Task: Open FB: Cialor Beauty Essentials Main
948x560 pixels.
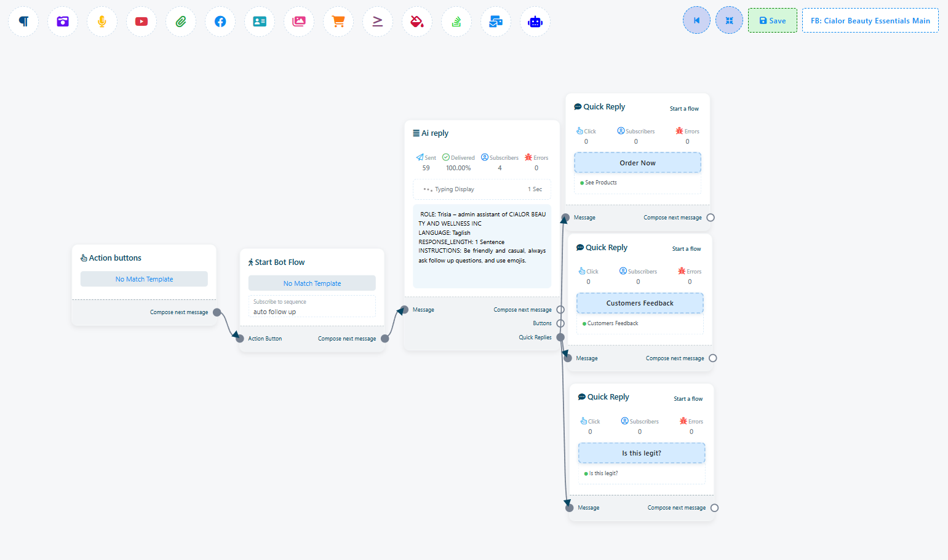Action: tap(870, 20)
